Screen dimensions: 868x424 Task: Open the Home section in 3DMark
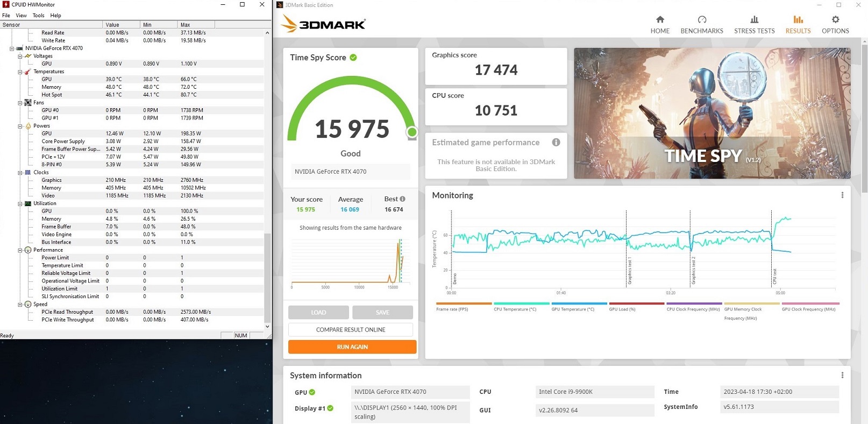coord(660,25)
